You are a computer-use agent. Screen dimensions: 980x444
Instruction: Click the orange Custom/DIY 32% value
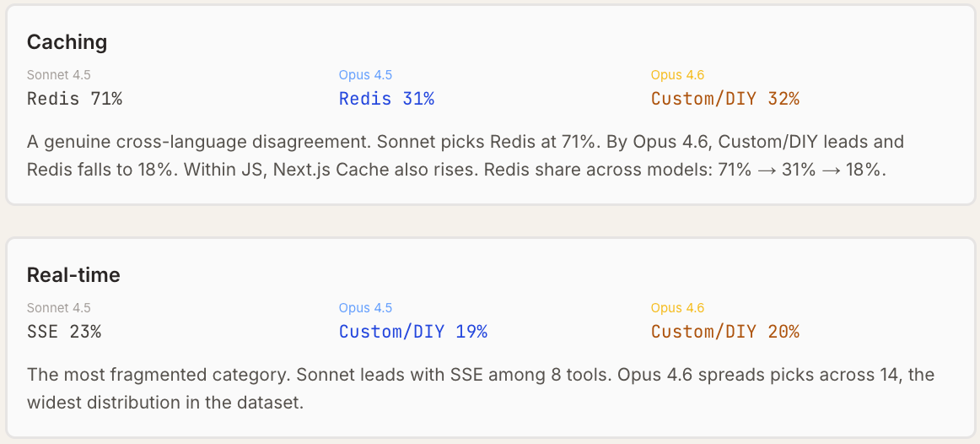coord(724,99)
